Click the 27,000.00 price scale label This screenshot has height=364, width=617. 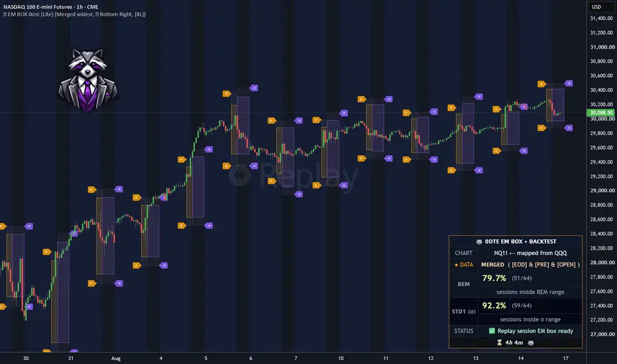click(602, 334)
